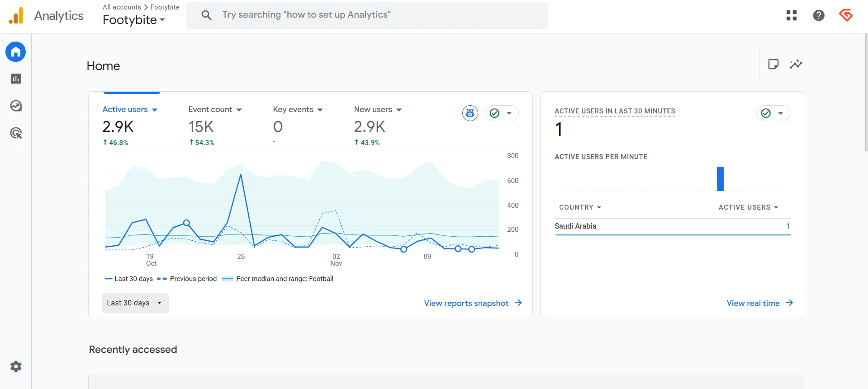This screenshot has height=389, width=868.
Task: Select the New users metric tab
Action: pos(378,109)
